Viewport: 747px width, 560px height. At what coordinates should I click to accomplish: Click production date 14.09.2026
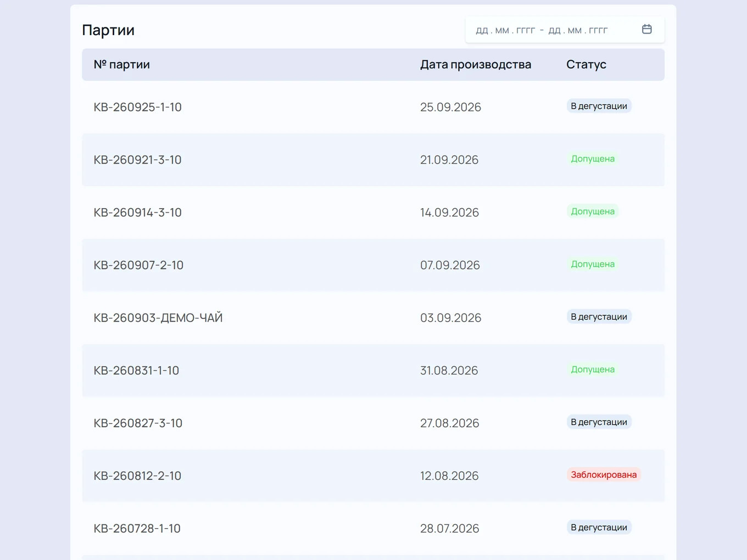coord(449,212)
